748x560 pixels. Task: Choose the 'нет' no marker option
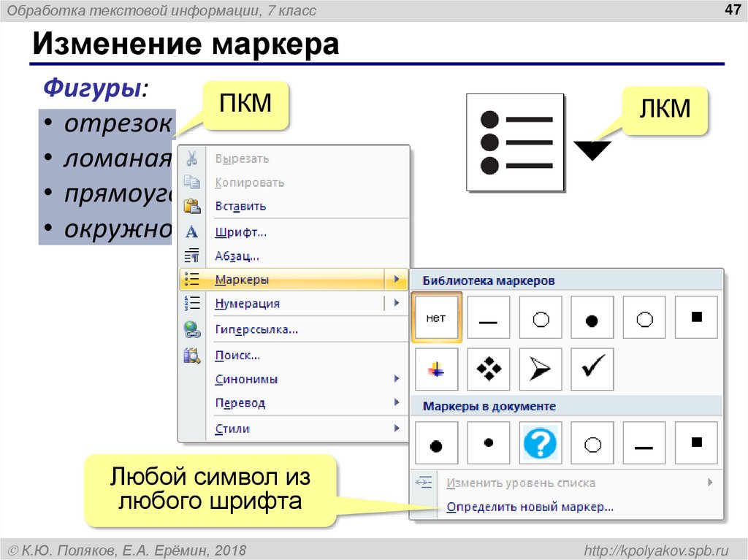[437, 317]
